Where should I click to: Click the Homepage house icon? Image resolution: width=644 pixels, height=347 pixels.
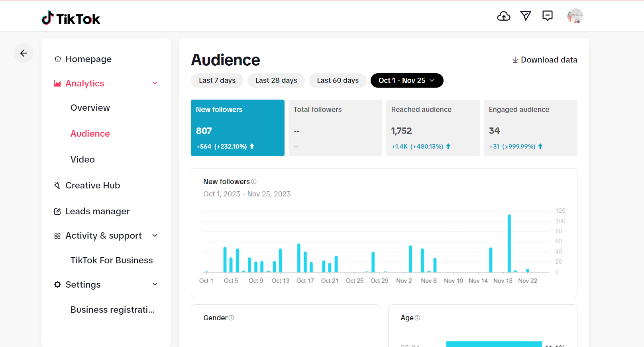[x=58, y=59]
